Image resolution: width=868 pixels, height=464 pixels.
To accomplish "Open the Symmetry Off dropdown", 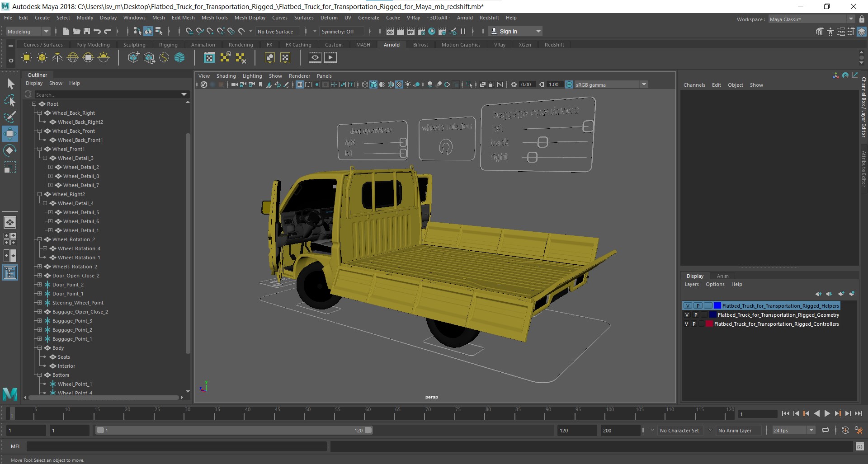I will point(342,31).
